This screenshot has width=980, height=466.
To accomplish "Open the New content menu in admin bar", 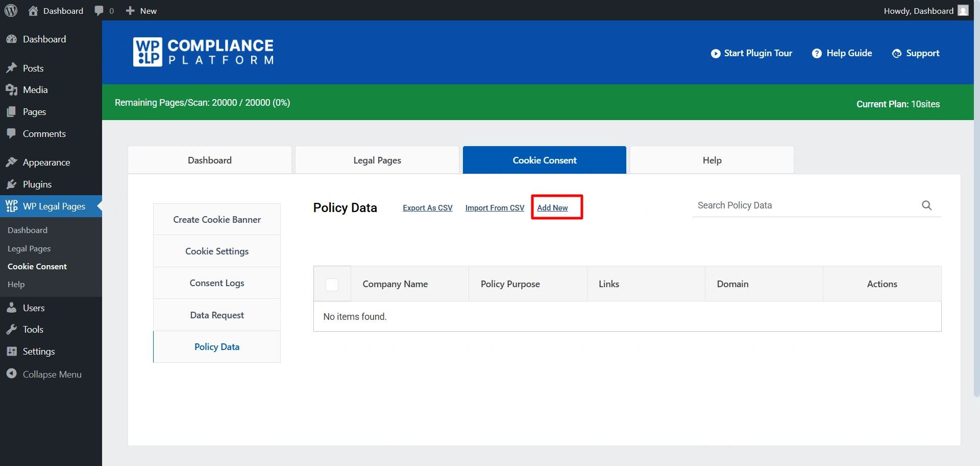I will click(x=141, y=10).
